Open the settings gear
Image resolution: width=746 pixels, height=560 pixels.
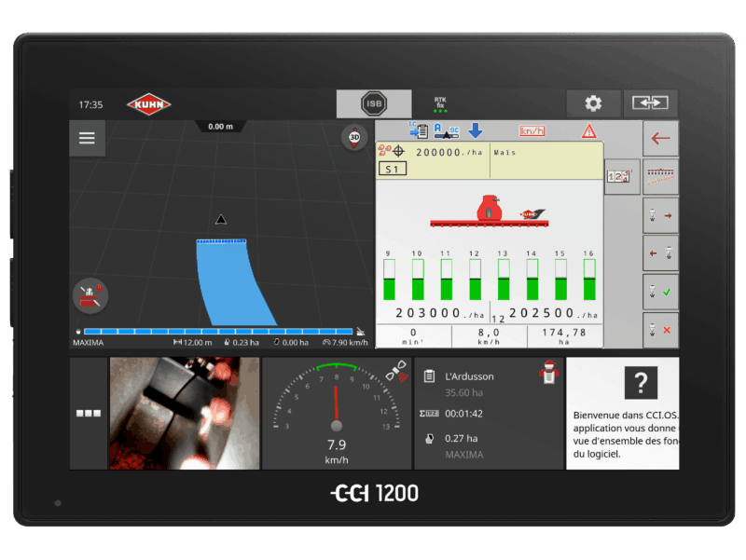(593, 103)
